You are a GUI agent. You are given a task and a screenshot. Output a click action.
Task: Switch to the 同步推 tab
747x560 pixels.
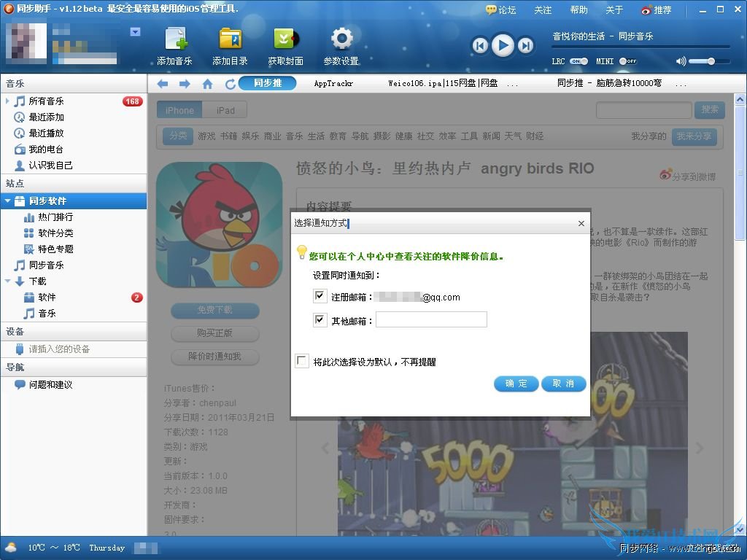(267, 83)
